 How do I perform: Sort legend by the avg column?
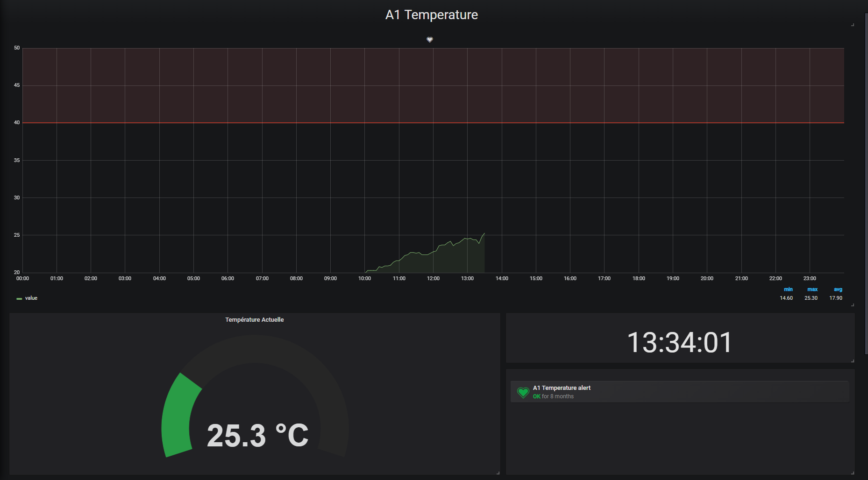(838, 289)
